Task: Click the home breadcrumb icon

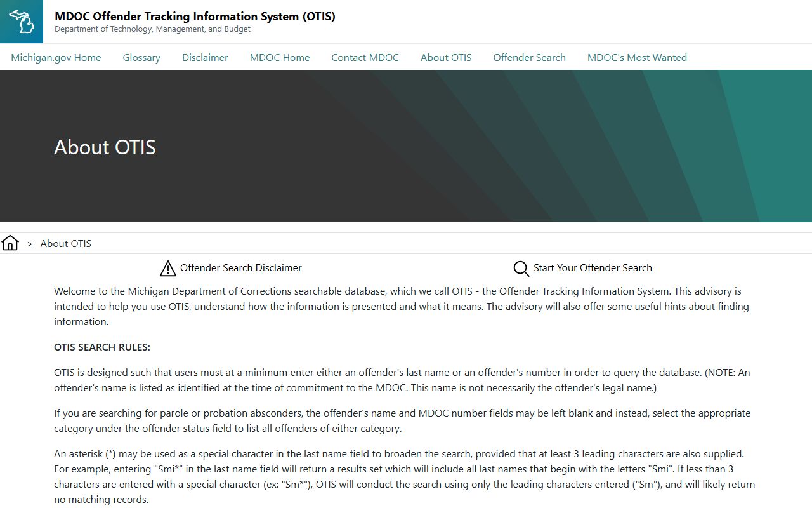Action: (x=10, y=243)
